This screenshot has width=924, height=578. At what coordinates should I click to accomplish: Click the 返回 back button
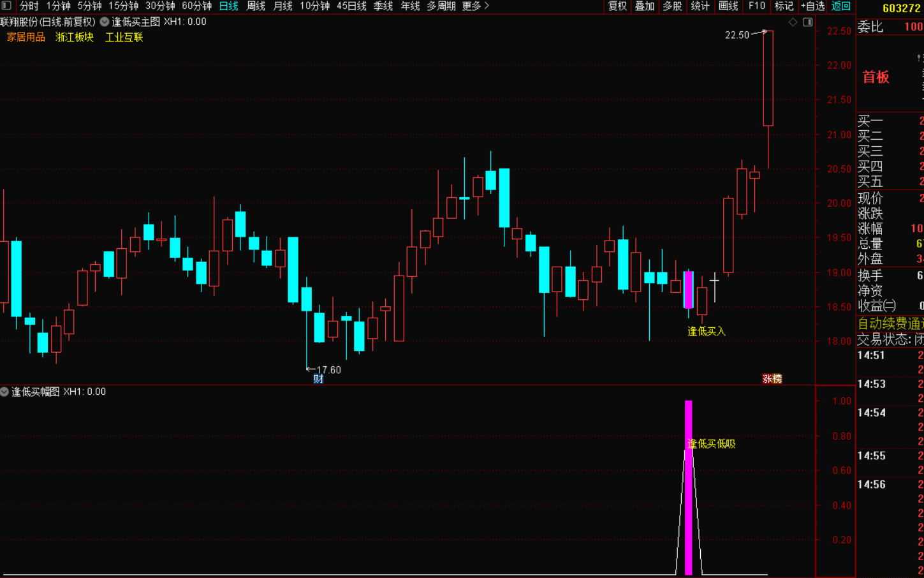pos(840,6)
